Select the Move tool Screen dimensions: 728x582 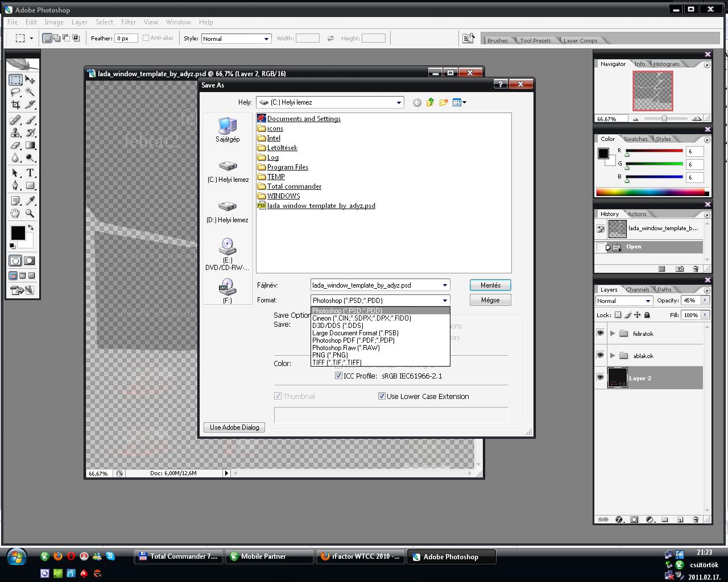(x=30, y=80)
